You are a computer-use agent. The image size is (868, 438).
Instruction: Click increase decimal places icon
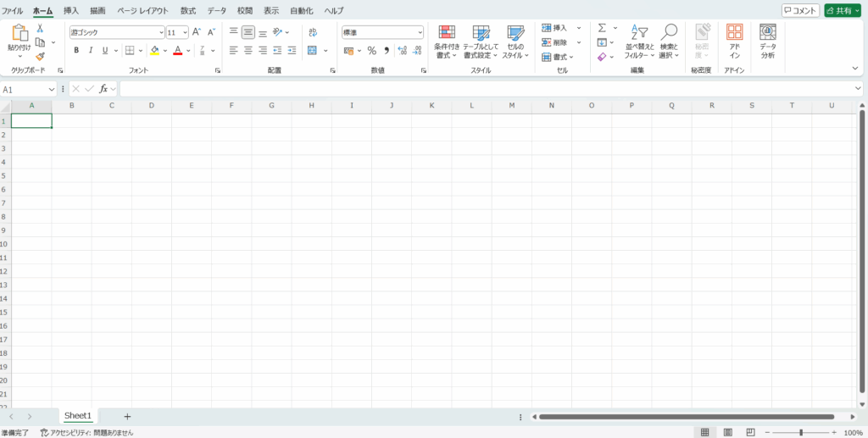click(x=403, y=50)
